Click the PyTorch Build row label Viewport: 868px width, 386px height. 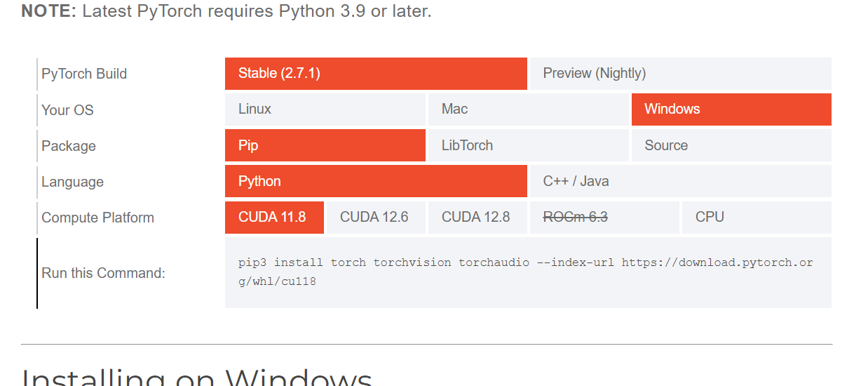click(84, 74)
